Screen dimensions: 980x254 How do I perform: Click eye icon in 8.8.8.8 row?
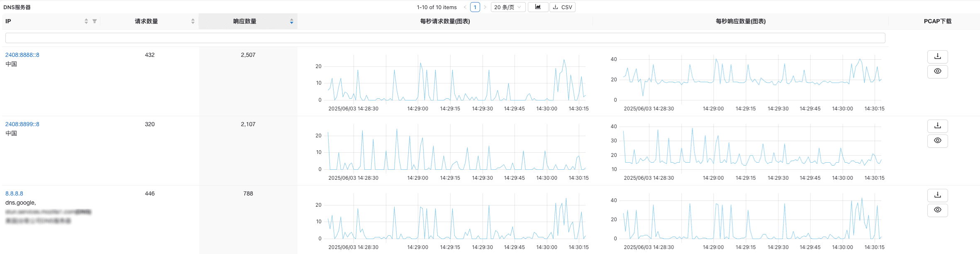click(x=937, y=210)
